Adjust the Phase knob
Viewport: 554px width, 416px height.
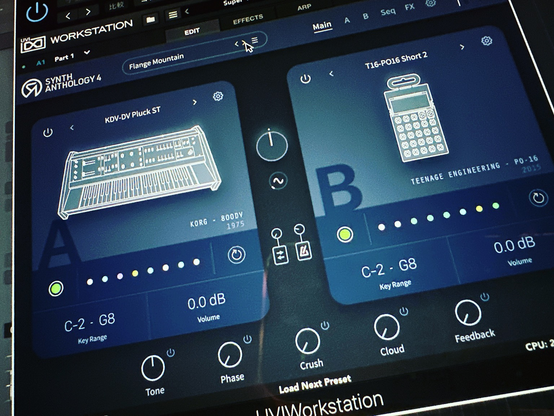(230, 355)
